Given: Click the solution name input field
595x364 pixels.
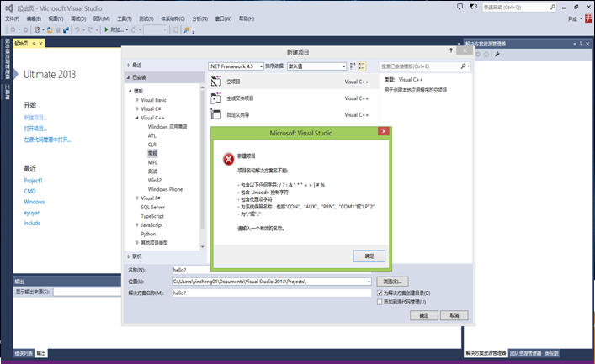Looking at the screenshot, I should click(x=272, y=293).
